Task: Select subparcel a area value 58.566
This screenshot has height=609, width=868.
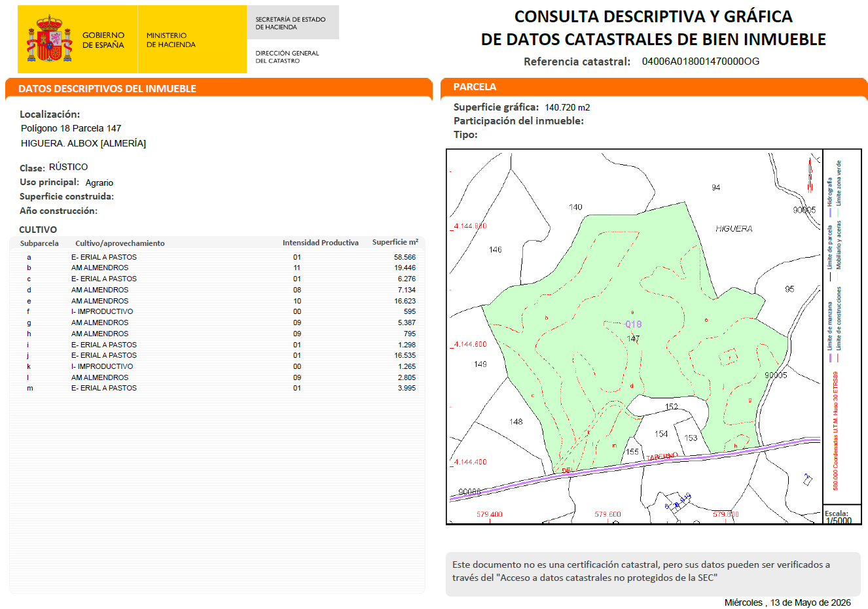Action: (x=405, y=257)
